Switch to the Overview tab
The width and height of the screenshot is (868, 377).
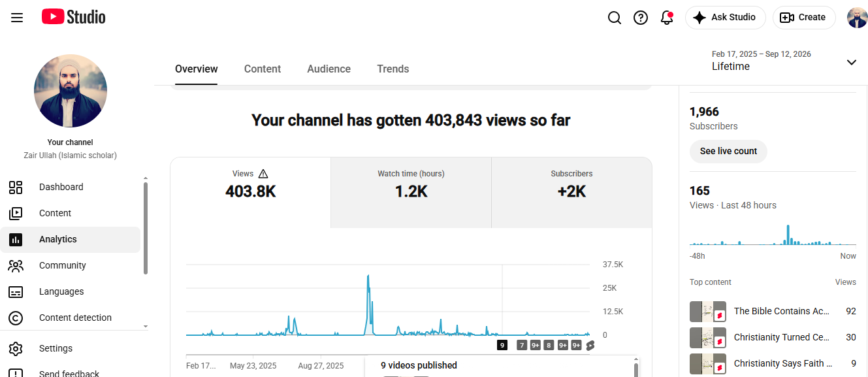point(197,69)
